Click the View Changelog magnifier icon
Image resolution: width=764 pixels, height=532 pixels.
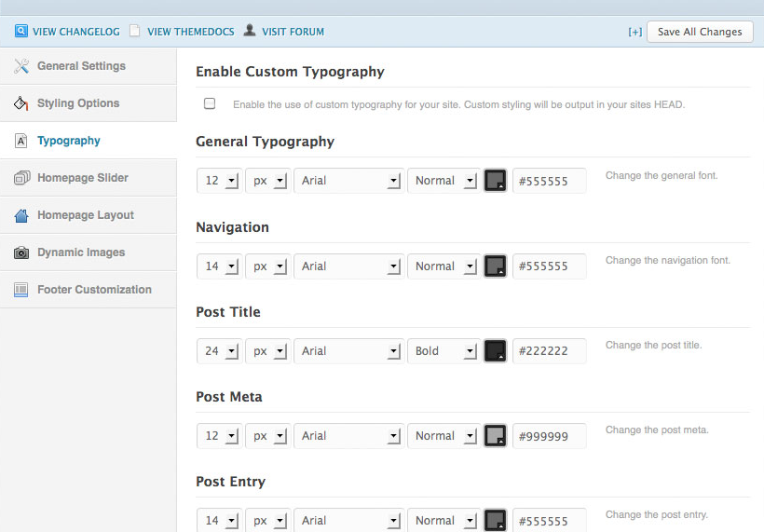[20, 31]
